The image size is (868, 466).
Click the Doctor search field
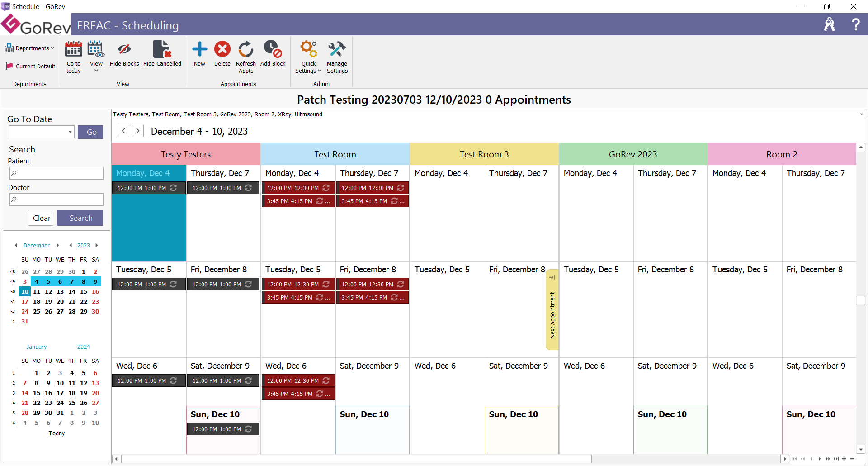click(x=57, y=200)
